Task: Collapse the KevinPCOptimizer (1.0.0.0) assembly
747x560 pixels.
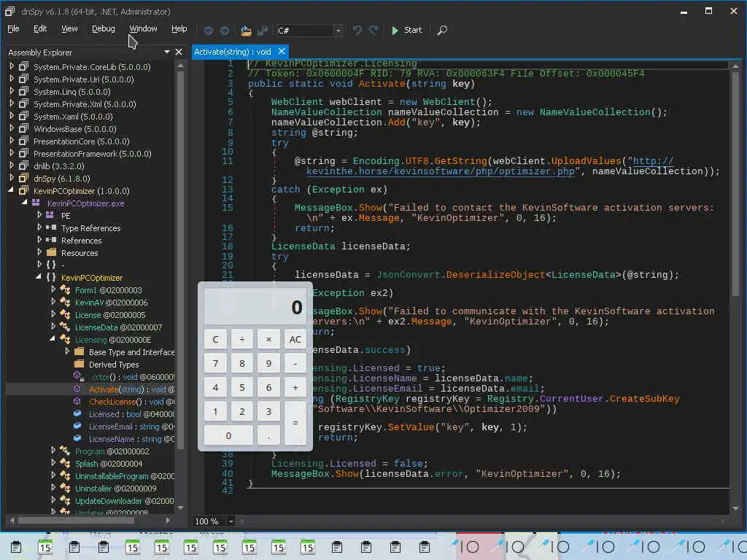Action: click(11, 190)
